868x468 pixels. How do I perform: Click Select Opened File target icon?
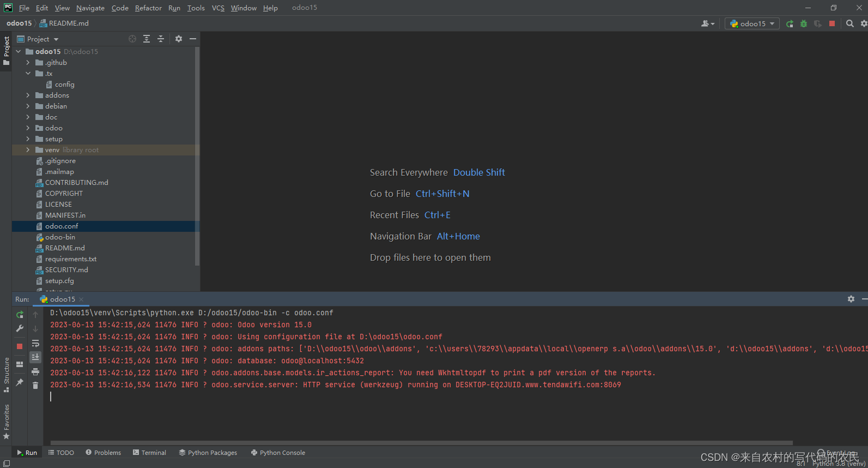click(x=132, y=39)
